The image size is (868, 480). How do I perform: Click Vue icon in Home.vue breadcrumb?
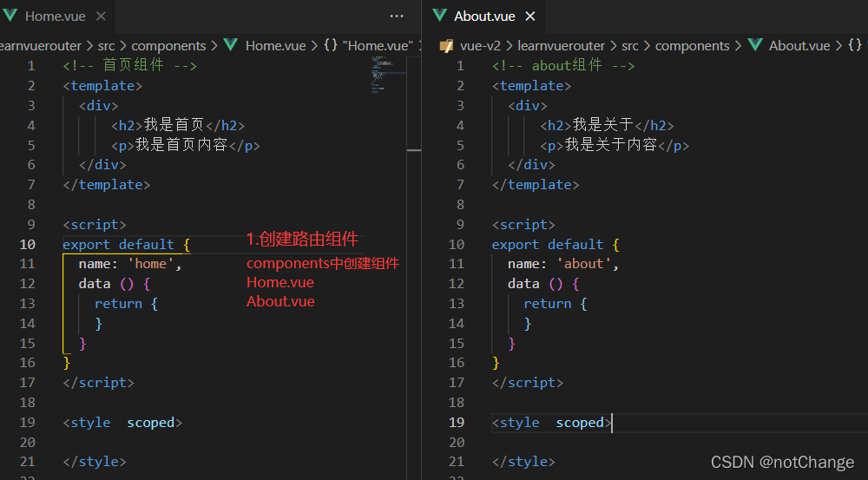[231, 45]
